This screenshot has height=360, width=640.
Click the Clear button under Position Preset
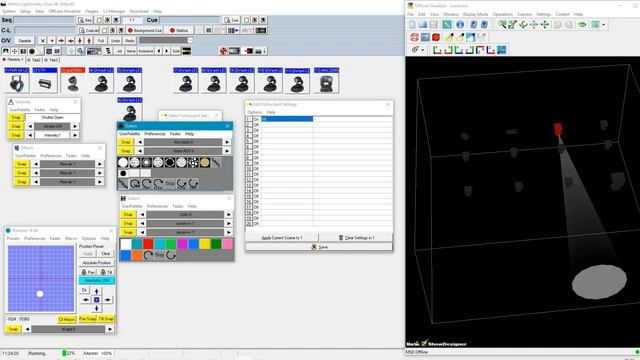[x=106, y=253]
